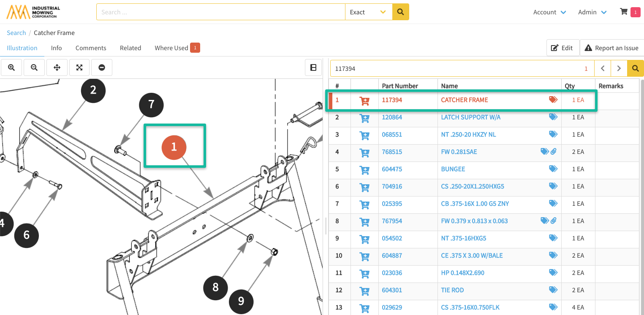Click the parts list filter field containing 117394

coord(456,68)
